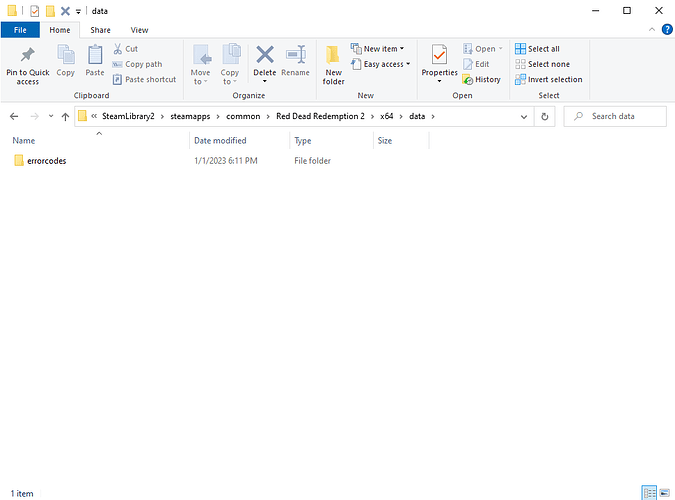Expand the Open button dropdown
This screenshot has width=675, height=500.
click(x=500, y=49)
